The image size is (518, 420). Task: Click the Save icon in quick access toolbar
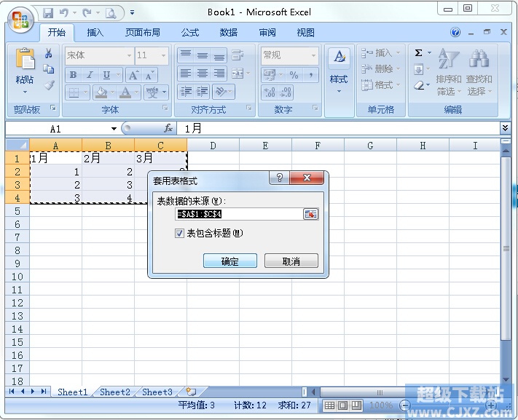point(48,13)
